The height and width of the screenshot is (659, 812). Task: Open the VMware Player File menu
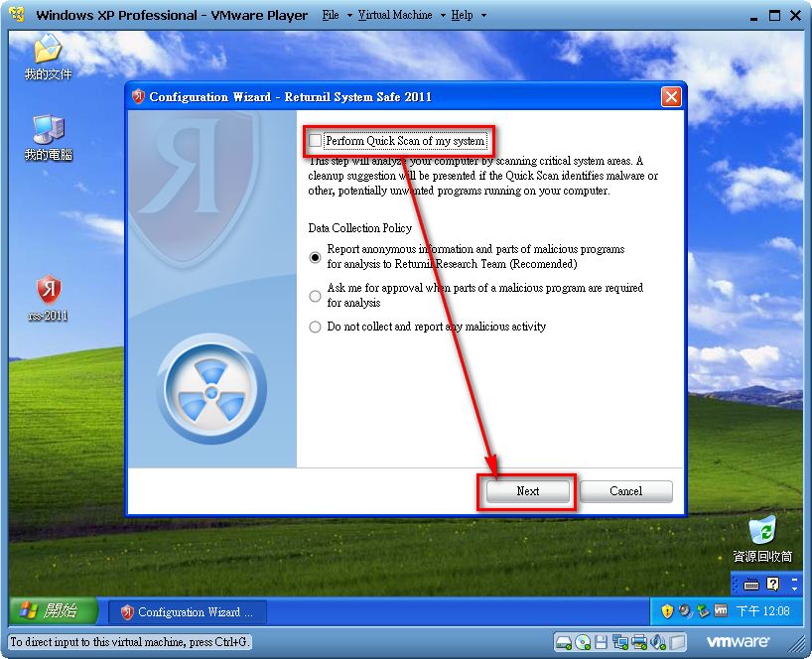[331, 15]
